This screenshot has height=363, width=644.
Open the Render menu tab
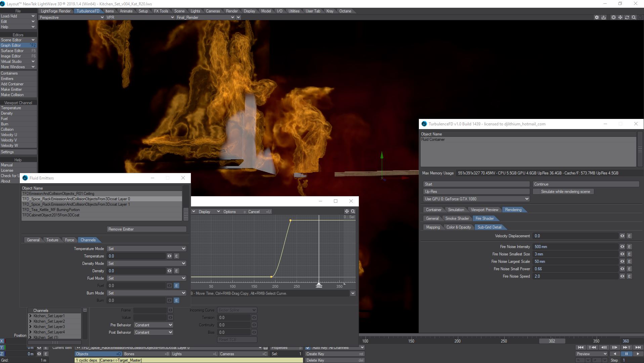coord(231,11)
